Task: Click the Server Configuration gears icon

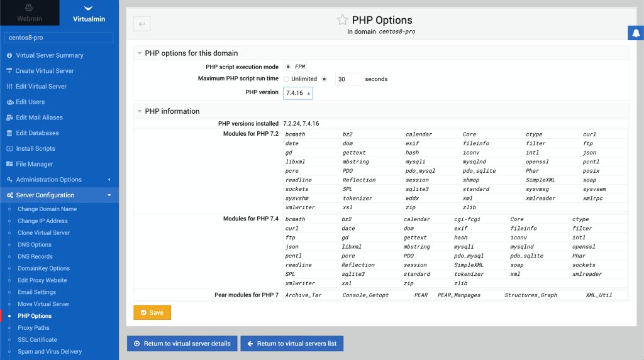Action: 10,195
